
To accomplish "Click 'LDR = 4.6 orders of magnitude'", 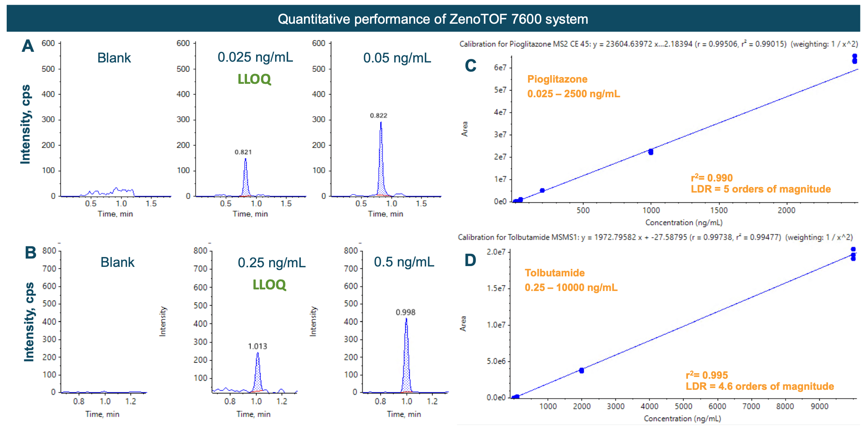I will pos(760,386).
